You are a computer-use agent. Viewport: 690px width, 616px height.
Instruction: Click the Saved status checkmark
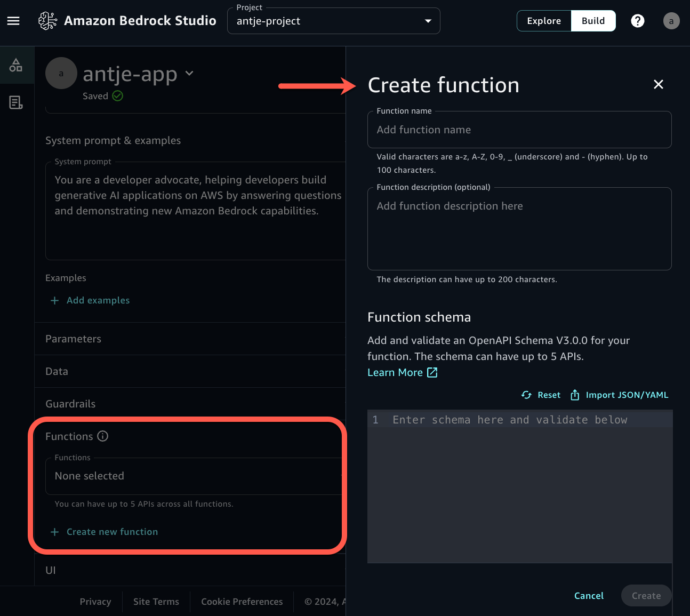[x=117, y=96]
